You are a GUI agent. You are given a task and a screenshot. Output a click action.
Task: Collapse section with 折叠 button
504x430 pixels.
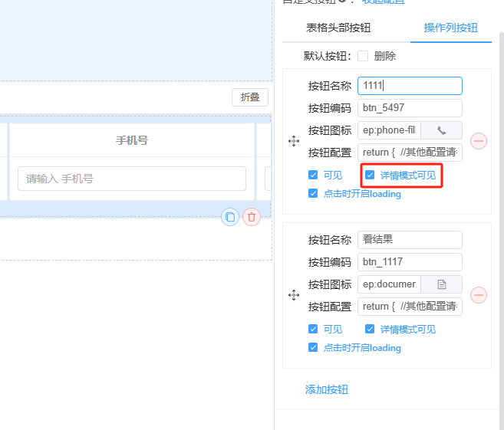tap(250, 97)
